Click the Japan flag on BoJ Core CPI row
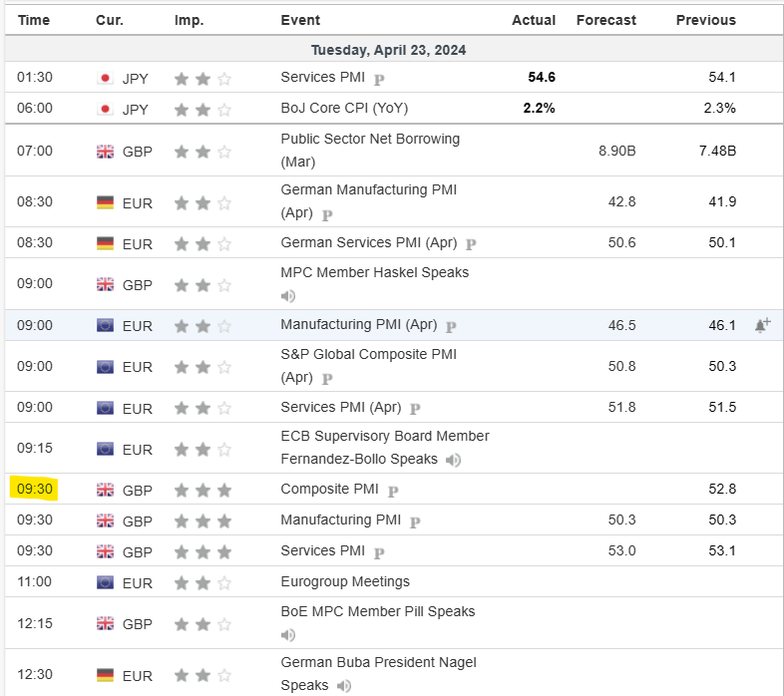The image size is (784, 696). click(105, 109)
